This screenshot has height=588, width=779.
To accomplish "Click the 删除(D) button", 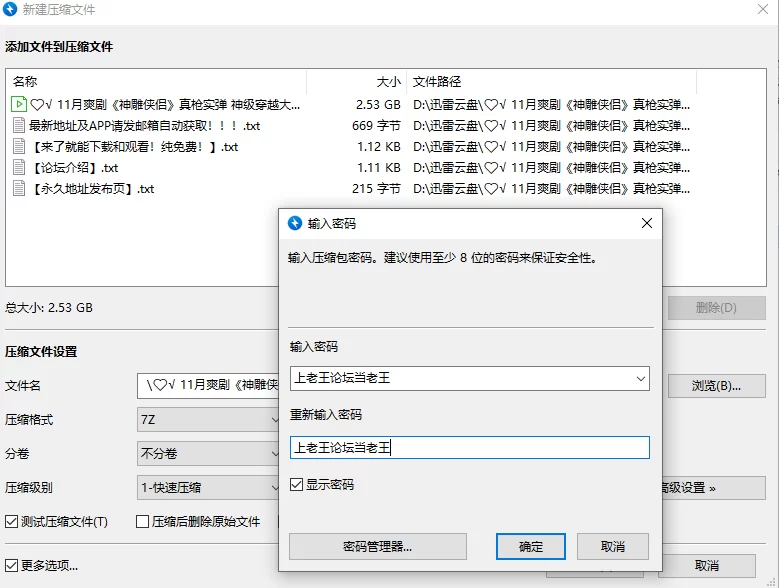I will (x=716, y=308).
